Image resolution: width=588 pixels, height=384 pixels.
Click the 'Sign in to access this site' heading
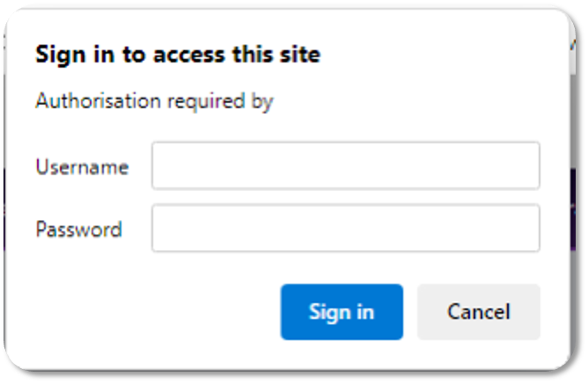[x=177, y=55]
